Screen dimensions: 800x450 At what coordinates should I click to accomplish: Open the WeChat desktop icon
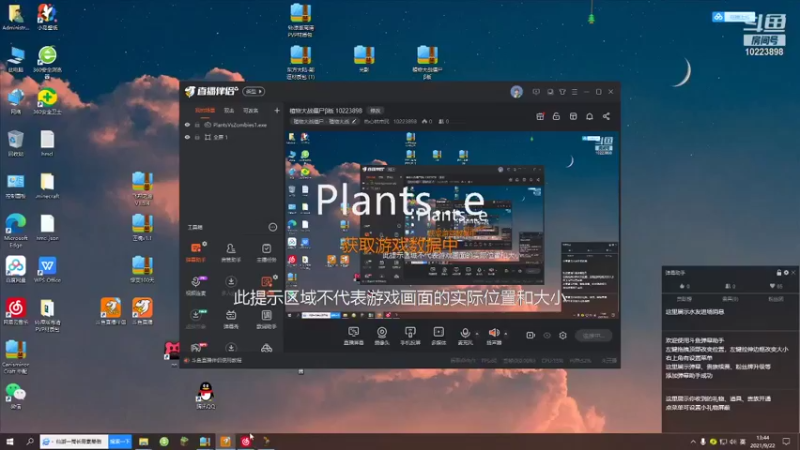point(15,396)
